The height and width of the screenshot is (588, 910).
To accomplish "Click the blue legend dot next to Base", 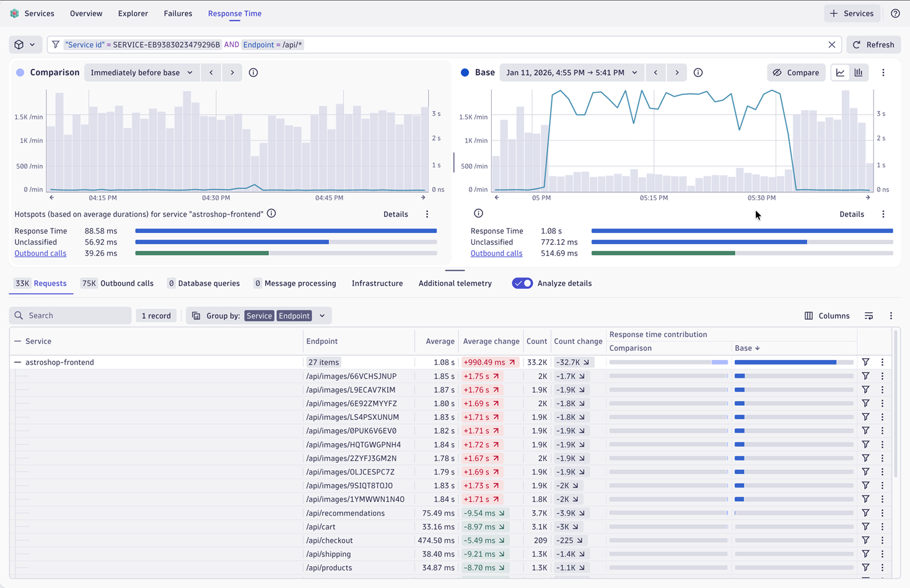I will [x=465, y=72].
